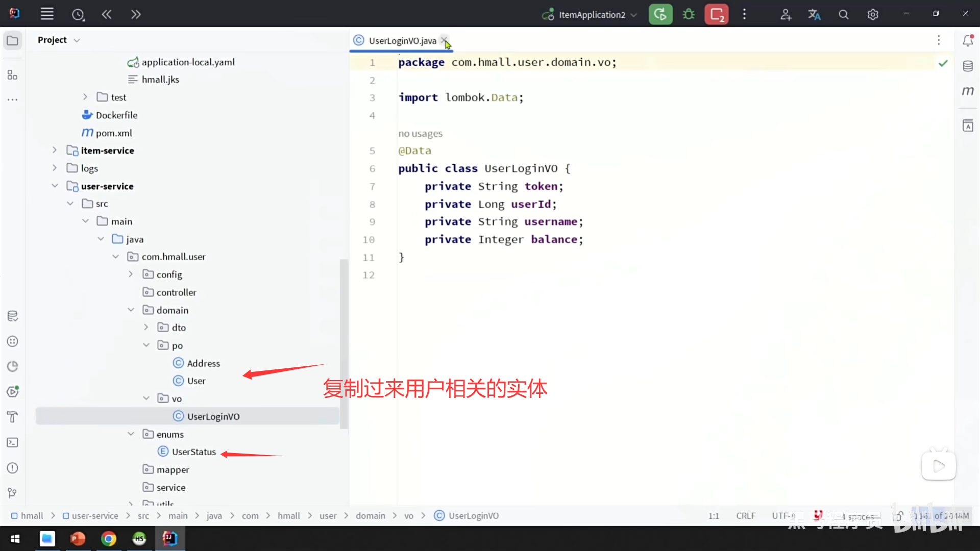980x551 pixels.
Task: Open the Terminal tool window
Action: pyautogui.click(x=13, y=443)
